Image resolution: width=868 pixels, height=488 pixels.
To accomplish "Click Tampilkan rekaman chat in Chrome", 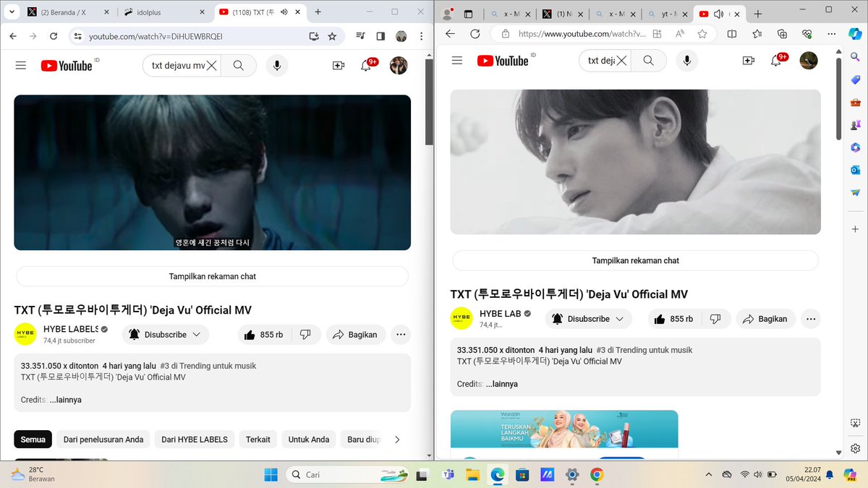I will [x=212, y=276].
